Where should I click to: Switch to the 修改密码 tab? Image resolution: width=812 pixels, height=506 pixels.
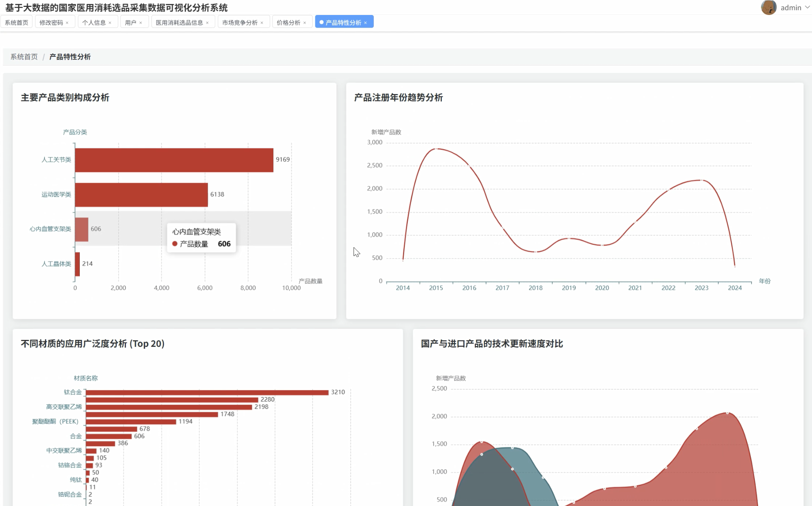click(x=51, y=22)
